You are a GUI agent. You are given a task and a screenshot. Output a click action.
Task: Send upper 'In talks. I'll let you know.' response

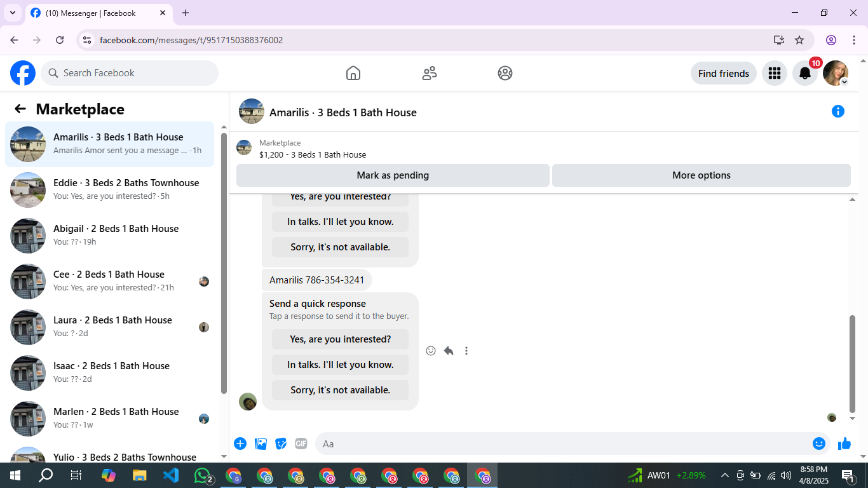(341, 222)
